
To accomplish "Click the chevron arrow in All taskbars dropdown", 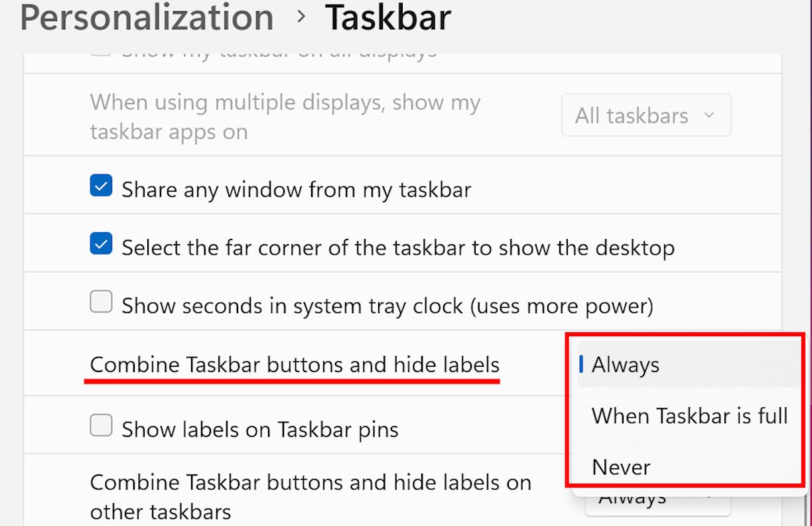I will pyautogui.click(x=709, y=115).
